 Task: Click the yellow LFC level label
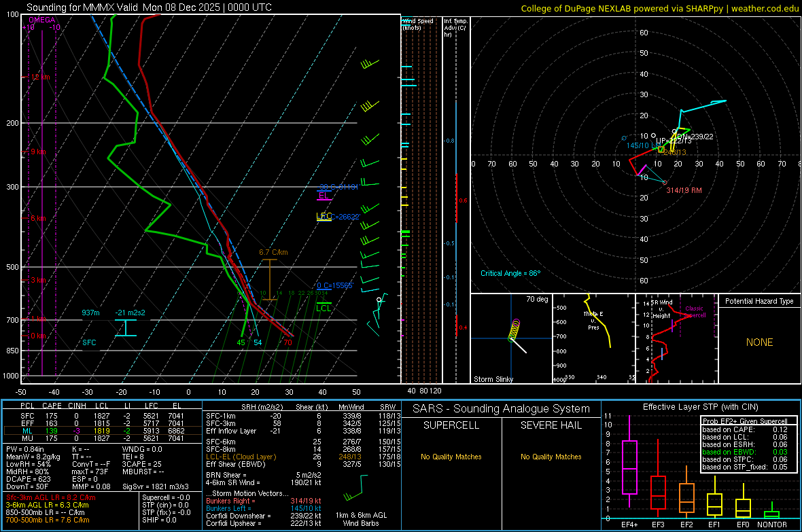[324, 216]
